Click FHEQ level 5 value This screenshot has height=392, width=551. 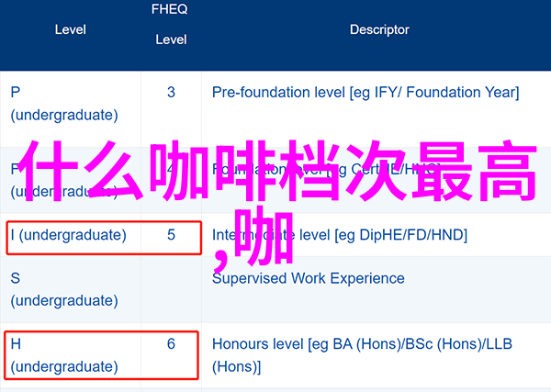point(171,235)
